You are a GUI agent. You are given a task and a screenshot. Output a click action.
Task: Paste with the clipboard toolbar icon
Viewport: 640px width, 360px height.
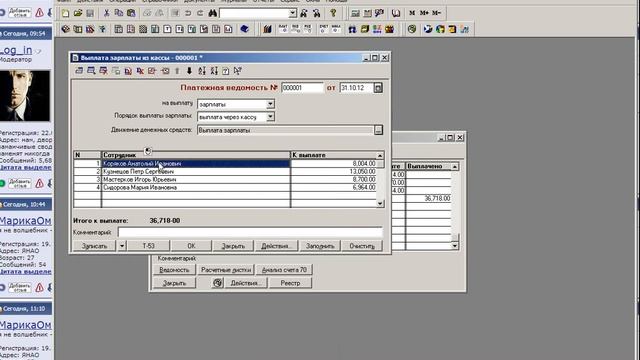131,13
